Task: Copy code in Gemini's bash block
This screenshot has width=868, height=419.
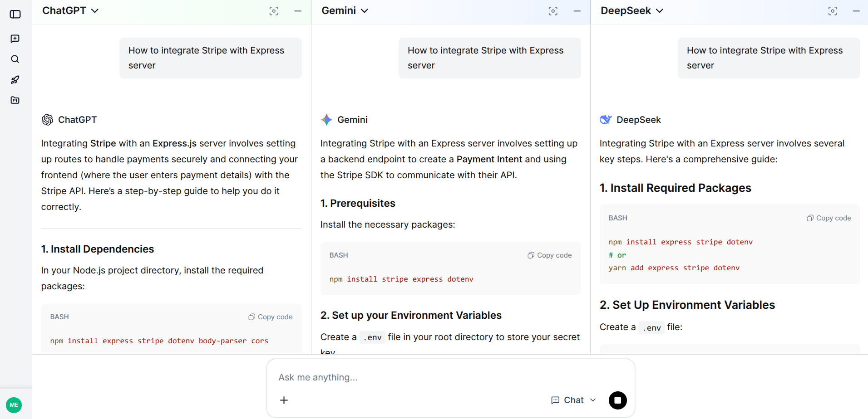Action: click(x=550, y=255)
